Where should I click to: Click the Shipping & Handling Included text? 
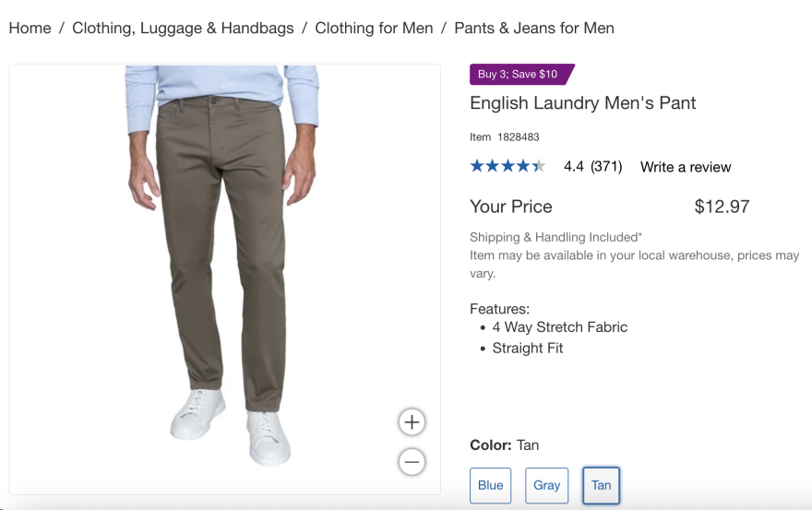pos(555,237)
